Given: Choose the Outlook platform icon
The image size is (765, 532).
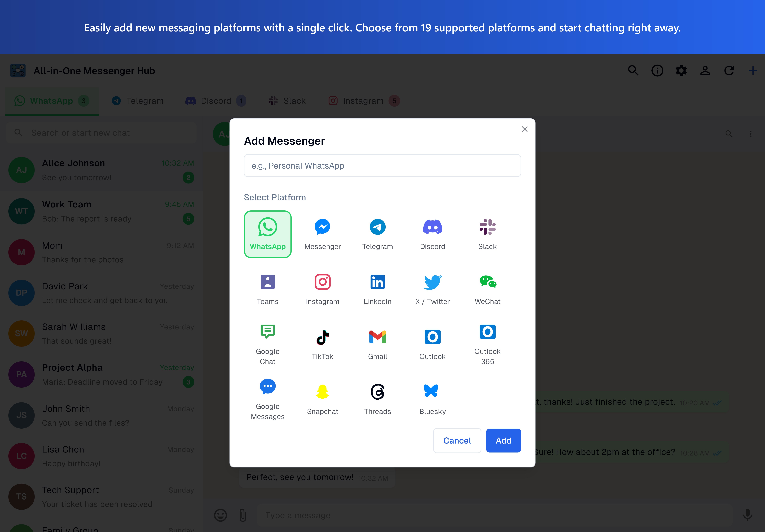Looking at the screenshot, I should [432, 344].
